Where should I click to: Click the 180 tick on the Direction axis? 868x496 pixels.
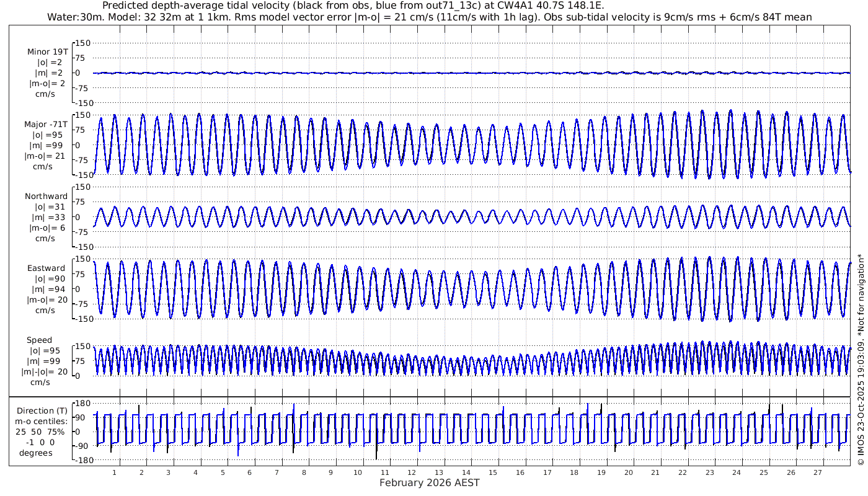[x=83, y=404]
